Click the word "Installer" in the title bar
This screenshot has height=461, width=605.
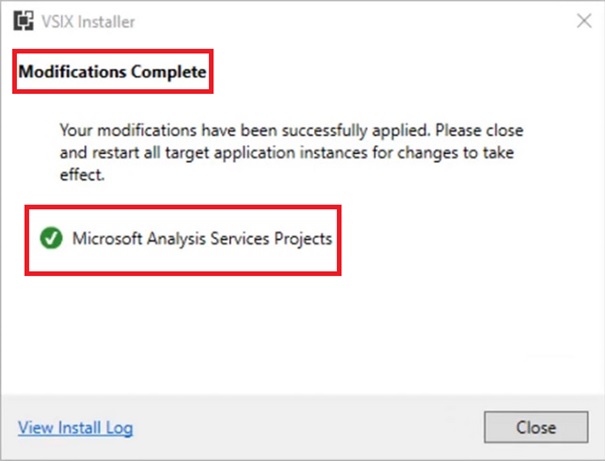pyautogui.click(x=106, y=22)
